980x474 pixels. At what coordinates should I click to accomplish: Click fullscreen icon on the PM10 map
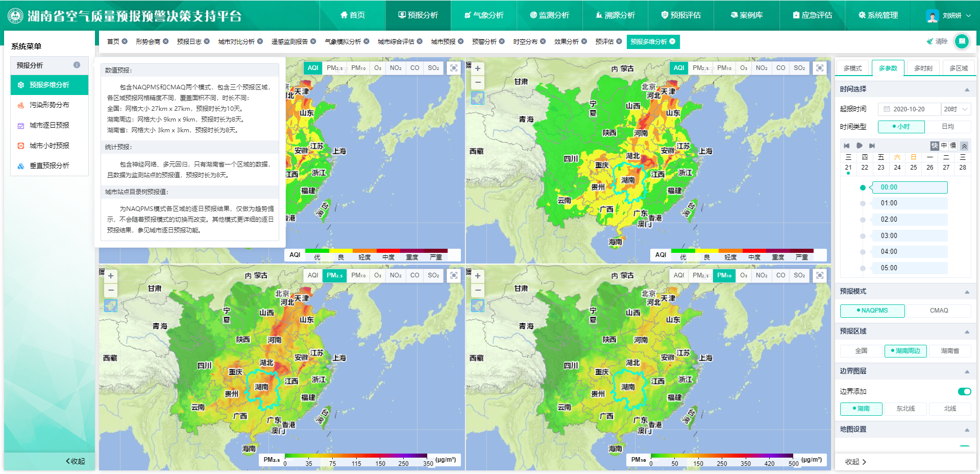click(x=819, y=275)
